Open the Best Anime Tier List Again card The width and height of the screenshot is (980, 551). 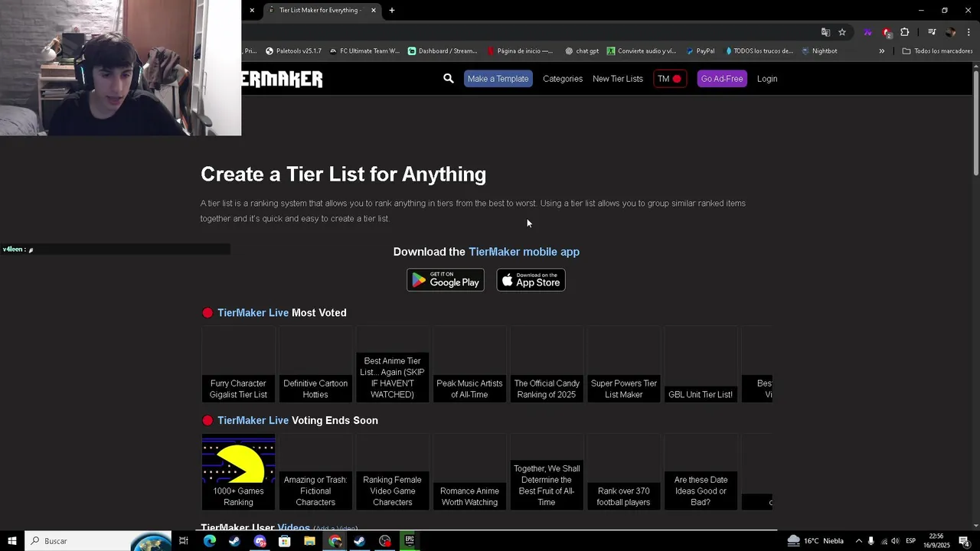393,364
